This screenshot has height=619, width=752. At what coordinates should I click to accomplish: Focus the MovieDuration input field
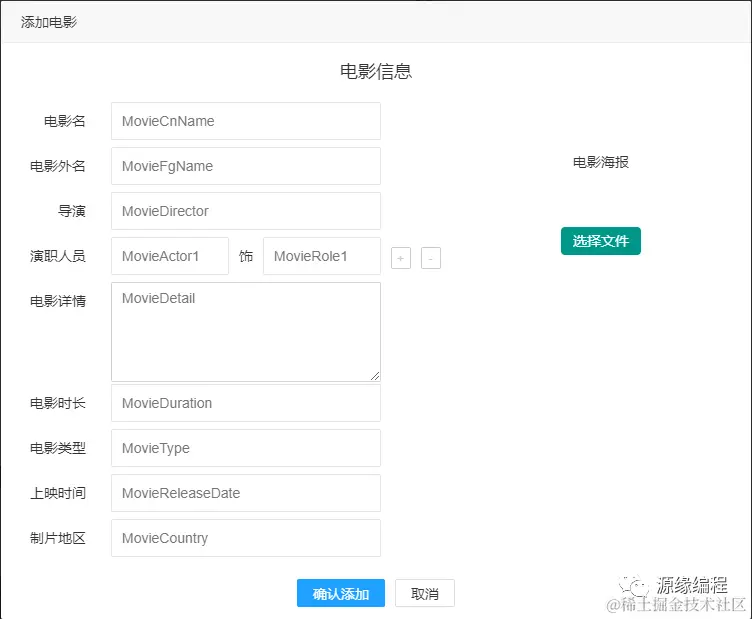point(246,403)
